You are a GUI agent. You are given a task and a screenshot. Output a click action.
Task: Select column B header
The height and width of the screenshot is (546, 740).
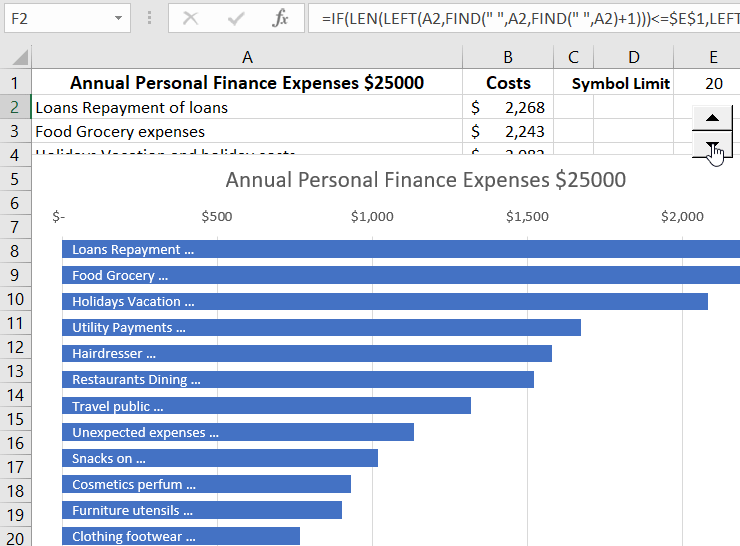(508, 58)
